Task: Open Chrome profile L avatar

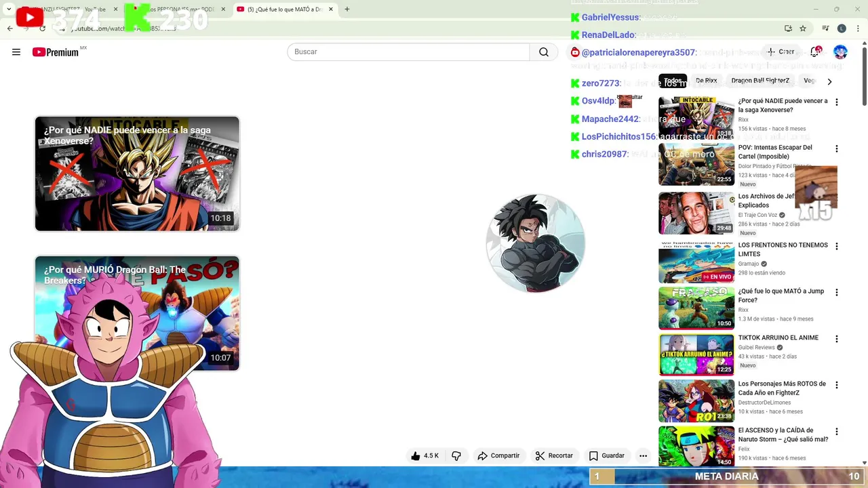Action: [x=842, y=28]
